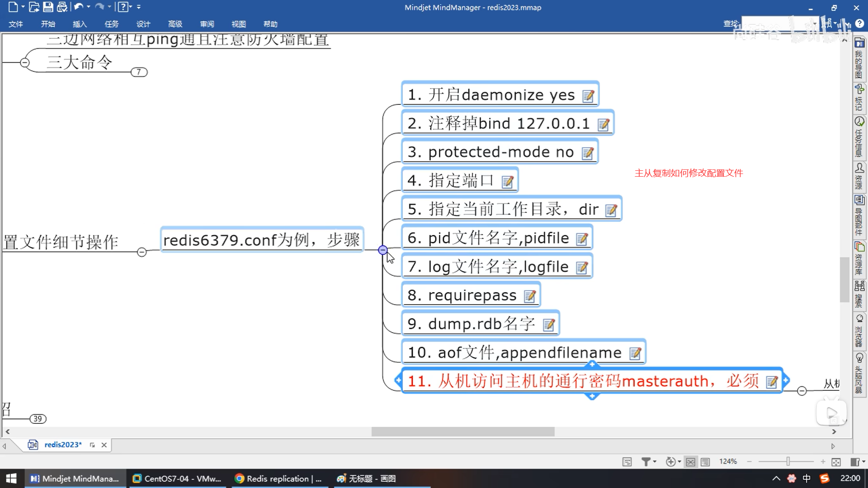Click the fit map to window icon
868x488 pixels.
[836, 462]
